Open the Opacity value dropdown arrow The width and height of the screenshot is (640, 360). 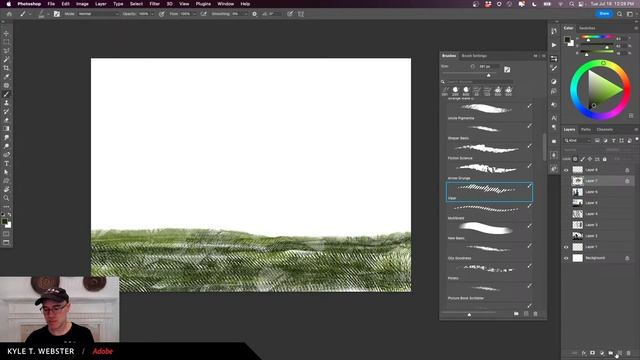[153, 14]
